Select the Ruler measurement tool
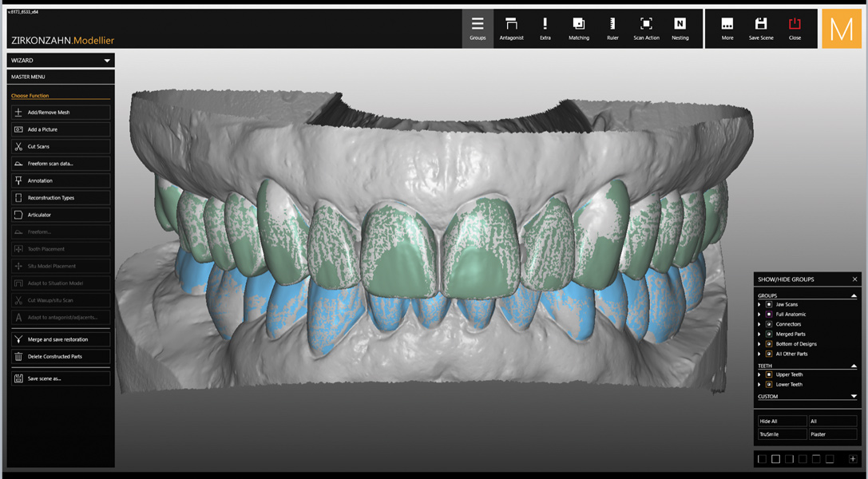 coord(612,28)
